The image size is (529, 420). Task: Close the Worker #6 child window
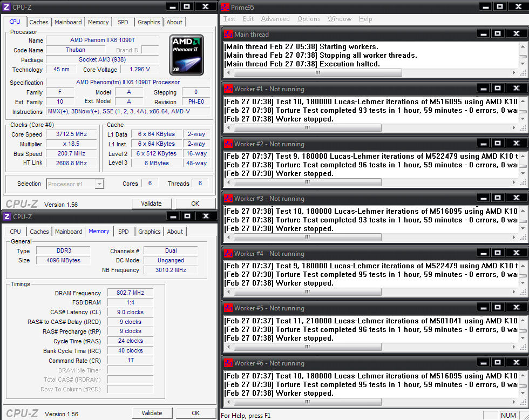click(x=516, y=362)
